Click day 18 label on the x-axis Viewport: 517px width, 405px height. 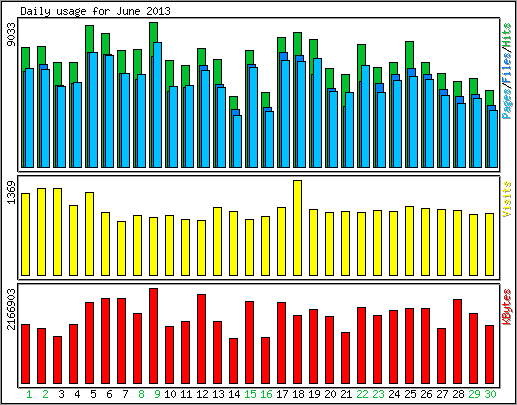(x=298, y=394)
